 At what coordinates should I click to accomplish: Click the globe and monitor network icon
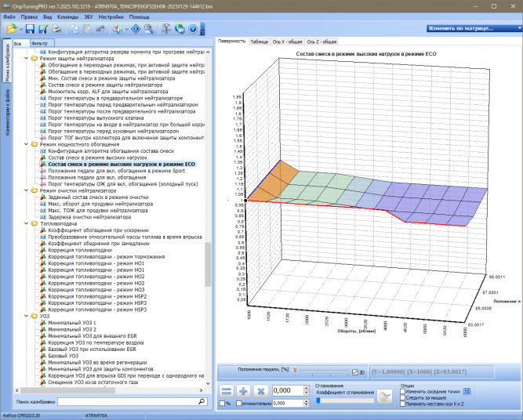pyautogui.click(x=180, y=29)
